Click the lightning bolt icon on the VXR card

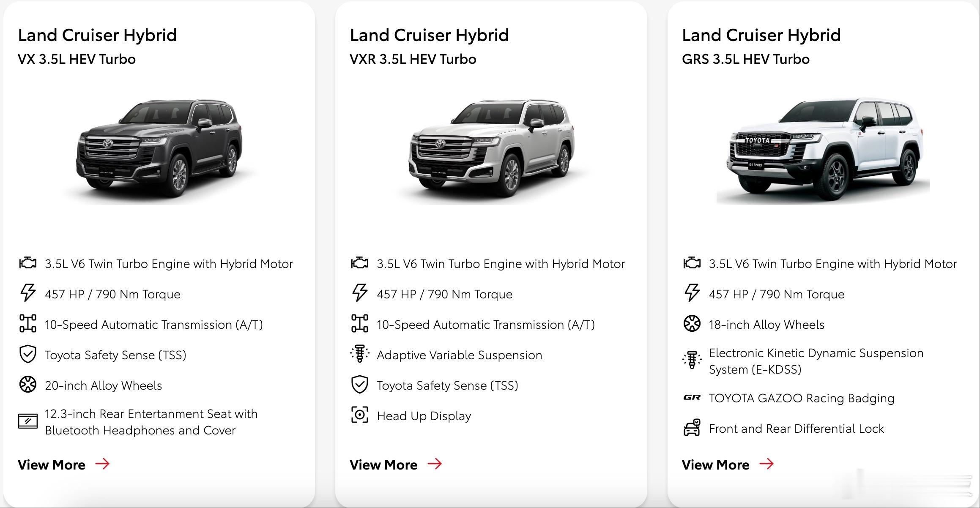pyautogui.click(x=360, y=293)
